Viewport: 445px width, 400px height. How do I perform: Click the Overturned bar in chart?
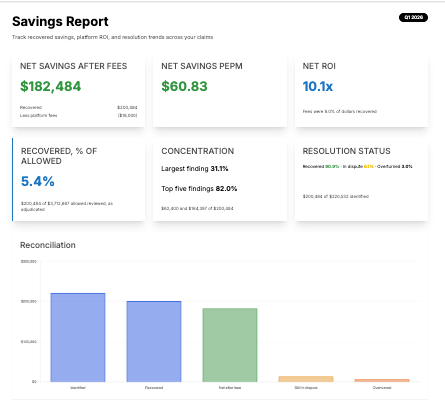(382, 380)
